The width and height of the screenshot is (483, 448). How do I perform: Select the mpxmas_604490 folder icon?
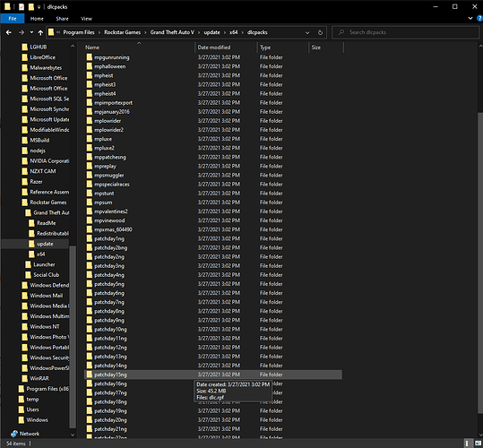[x=90, y=229]
